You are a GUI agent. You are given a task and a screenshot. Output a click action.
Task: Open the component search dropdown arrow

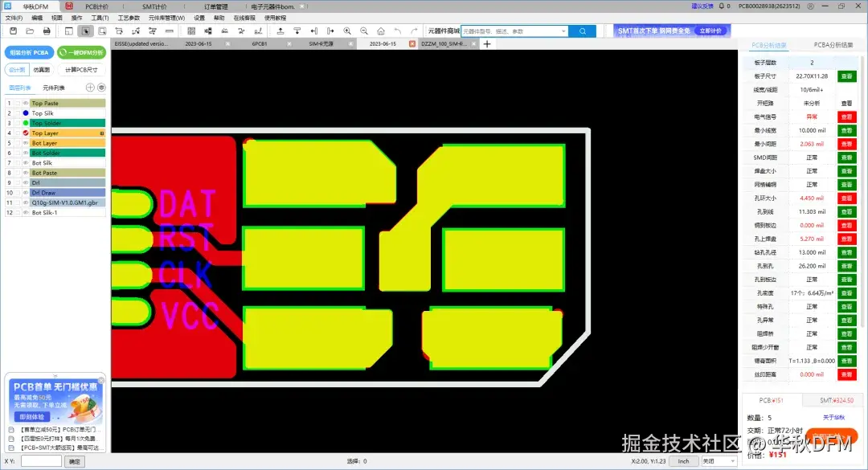click(x=563, y=31)
